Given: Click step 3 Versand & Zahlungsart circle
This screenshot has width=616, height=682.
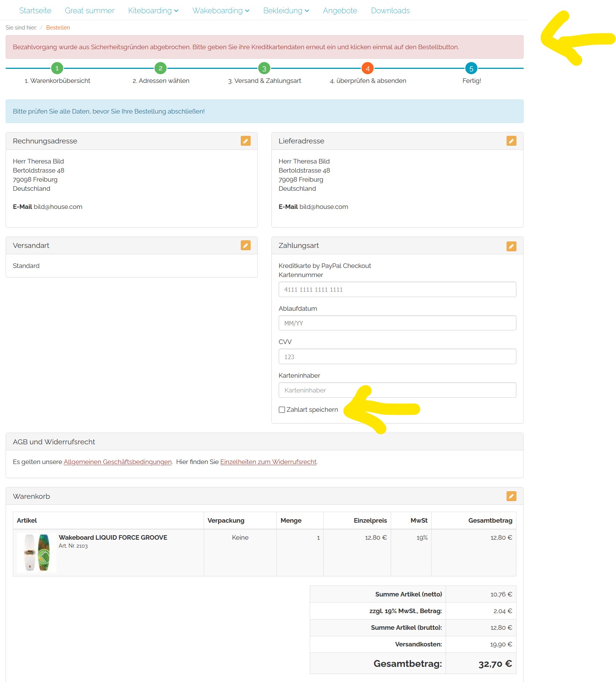Looking at the screenshot, I should (x=264, y=69).
